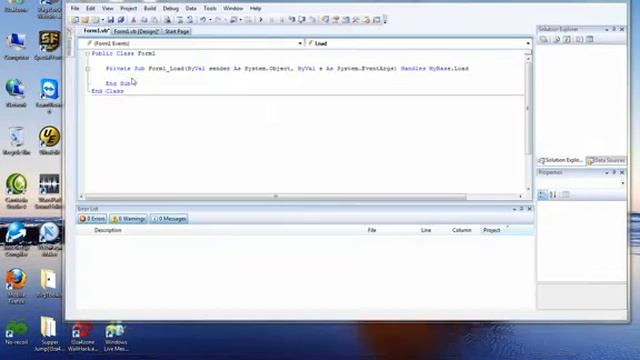640x360 pixels.
Task: Click the Paste toolbar icon
Action: coord(154,20)
